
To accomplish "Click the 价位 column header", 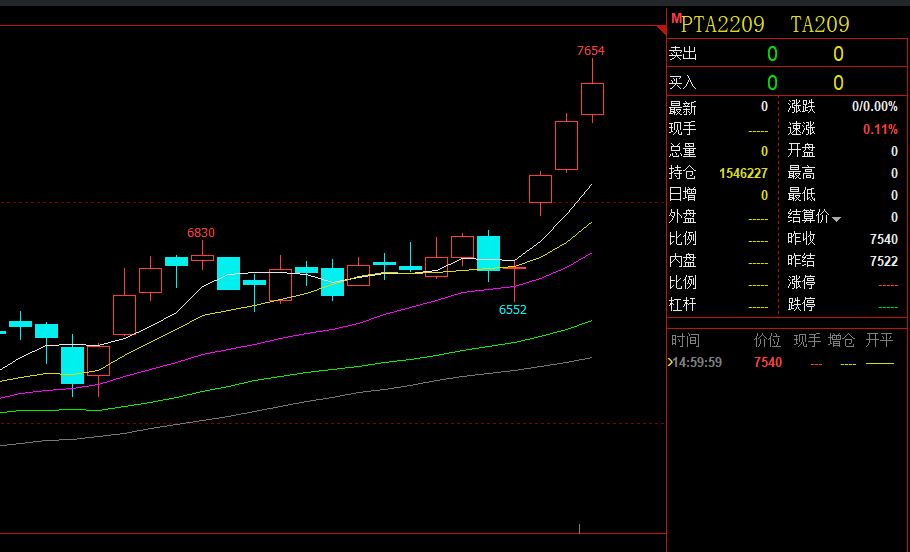I will point(767,341).
